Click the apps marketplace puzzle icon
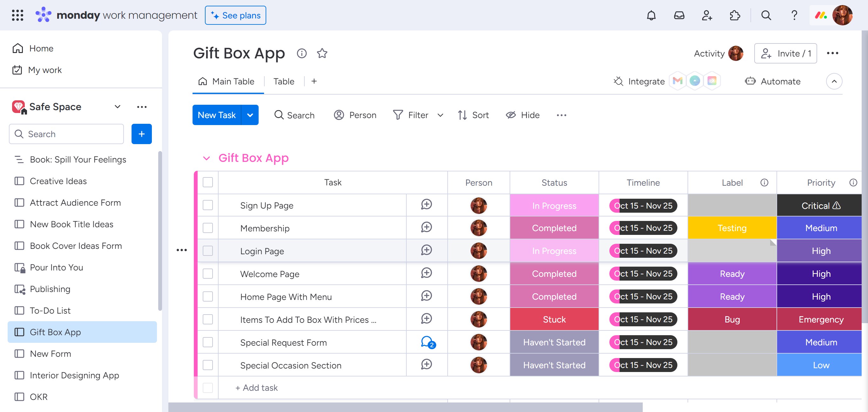Screen dimensions: 868x412 (735, 16)
